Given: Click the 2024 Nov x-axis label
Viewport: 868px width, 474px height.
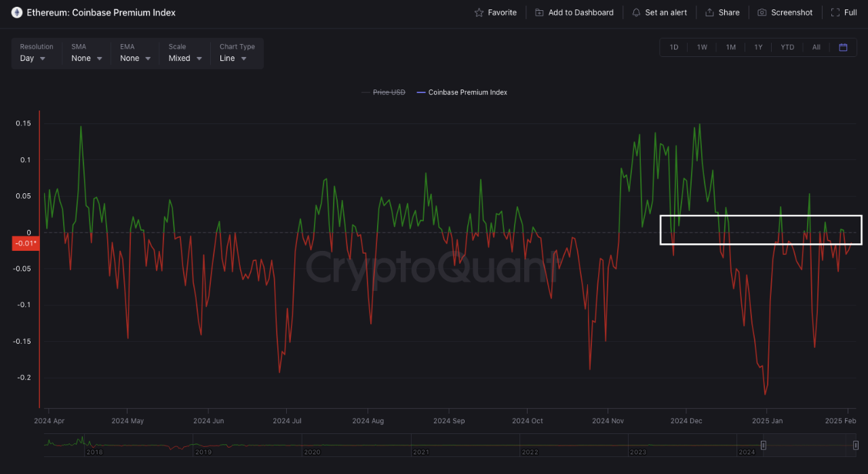Looking at the screenshot, I should click(x=608, y=421).
